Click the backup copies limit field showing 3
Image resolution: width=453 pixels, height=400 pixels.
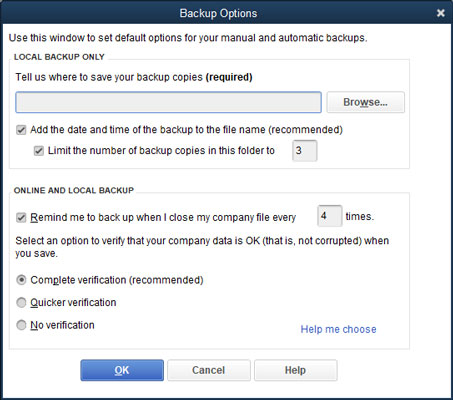click(304, 151)
